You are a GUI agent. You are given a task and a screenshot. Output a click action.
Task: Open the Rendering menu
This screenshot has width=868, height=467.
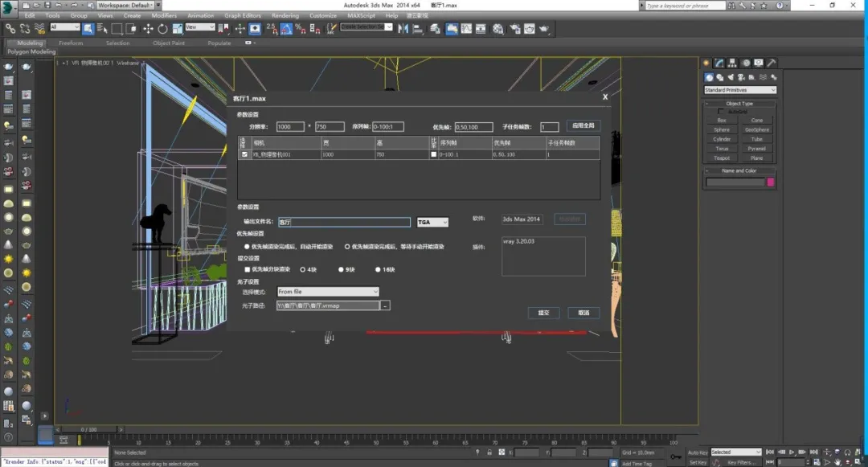pyautogui.click(x=285, y=15)
